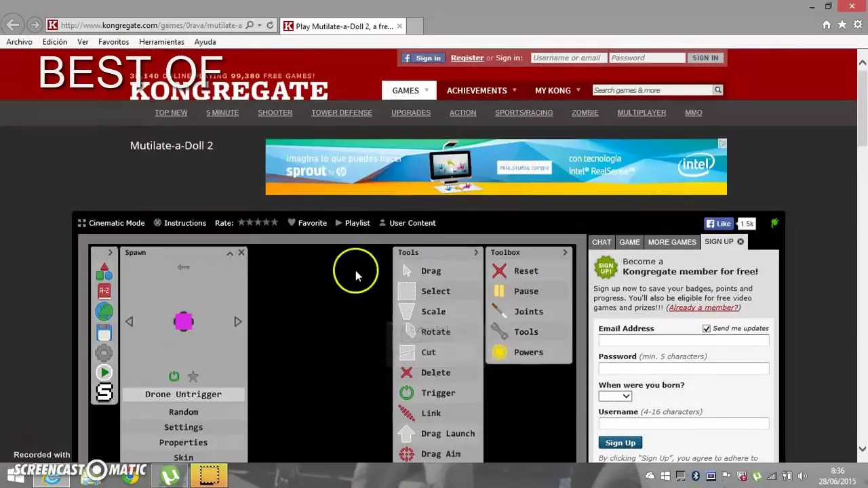This screenshot has height=488, width=868.
Task: Select the Link chain tool
Action: [406, 413]
